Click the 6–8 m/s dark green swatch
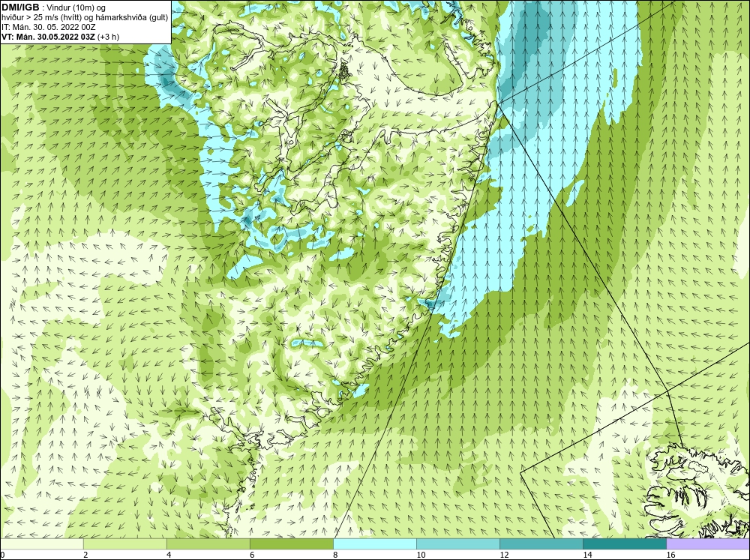Screen dimensions: 750x560 tap(292, 544)
